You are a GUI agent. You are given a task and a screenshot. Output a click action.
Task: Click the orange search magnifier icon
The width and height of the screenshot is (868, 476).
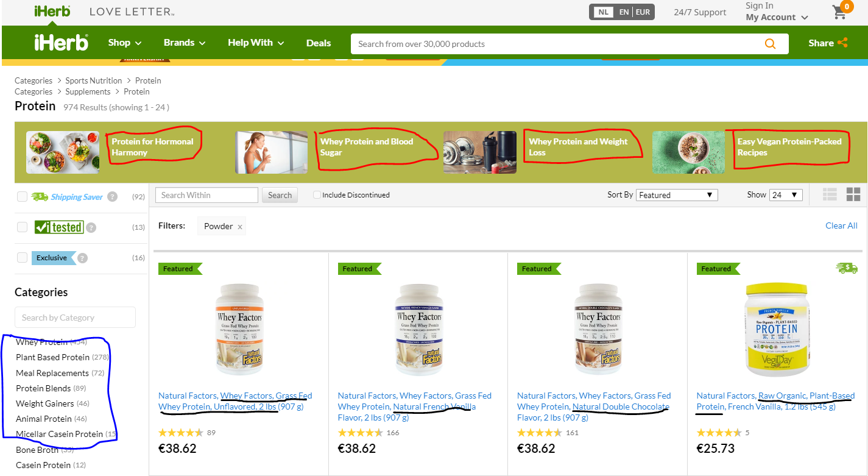tap(771, 44)
